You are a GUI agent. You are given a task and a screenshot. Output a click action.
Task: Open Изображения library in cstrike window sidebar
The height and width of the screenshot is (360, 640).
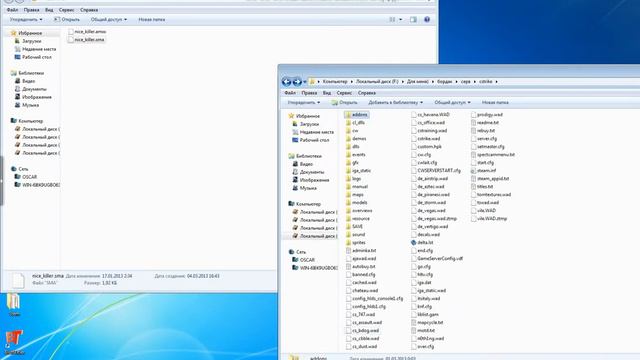click(311, 180)
